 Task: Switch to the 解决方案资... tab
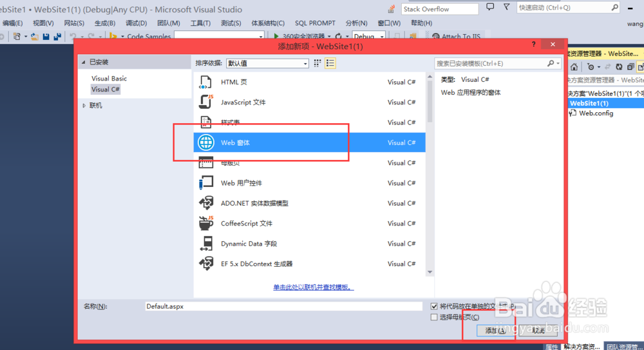(x=581, y=347)
